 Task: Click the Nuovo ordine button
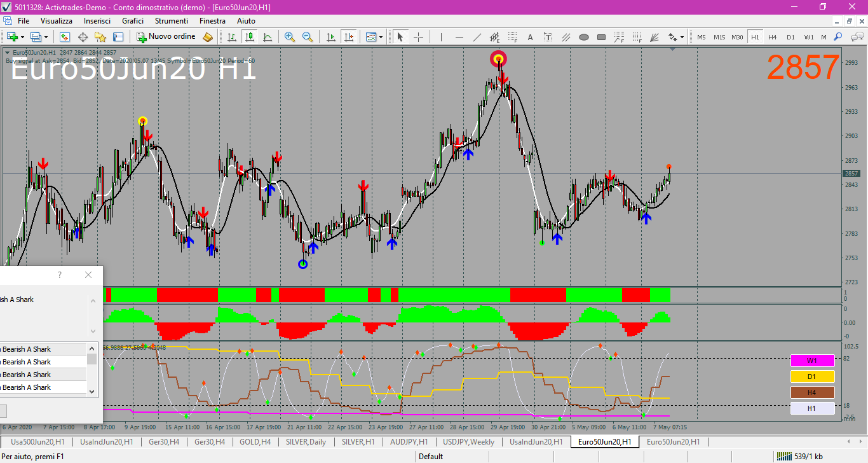(x=166, y=37)
